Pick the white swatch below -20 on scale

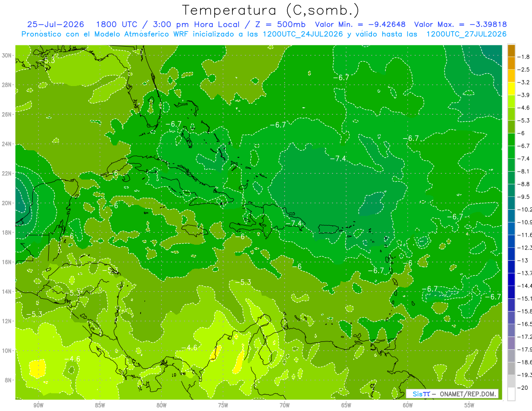tap(511, 394)
